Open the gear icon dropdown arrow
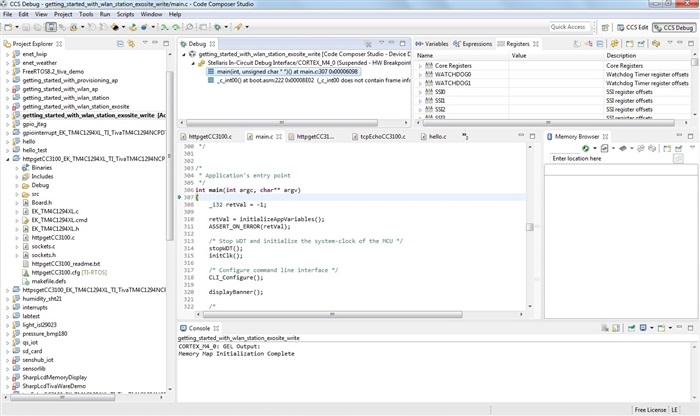This screenshot has height=416, width=700. click(226, 27)
